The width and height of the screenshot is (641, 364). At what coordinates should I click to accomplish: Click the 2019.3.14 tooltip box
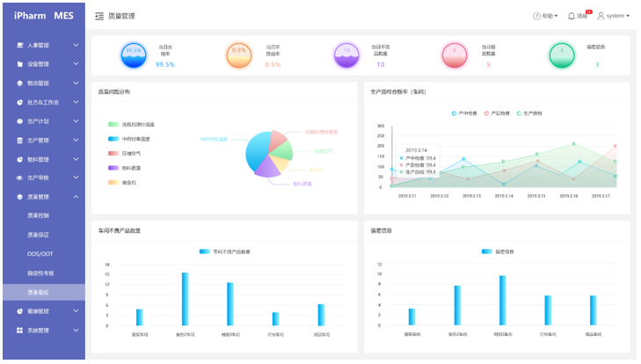(x=418, y=161)
